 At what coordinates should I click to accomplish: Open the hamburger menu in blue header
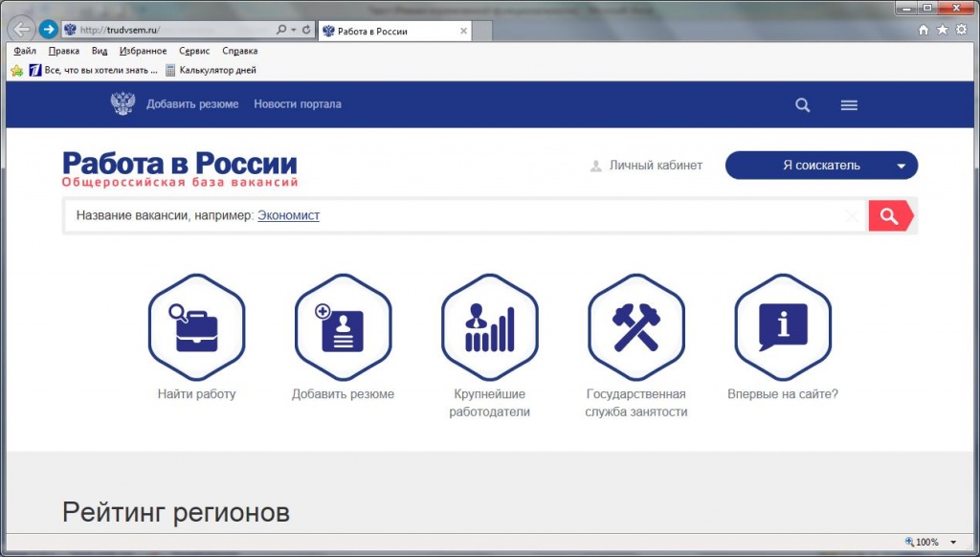pos(849,105)
